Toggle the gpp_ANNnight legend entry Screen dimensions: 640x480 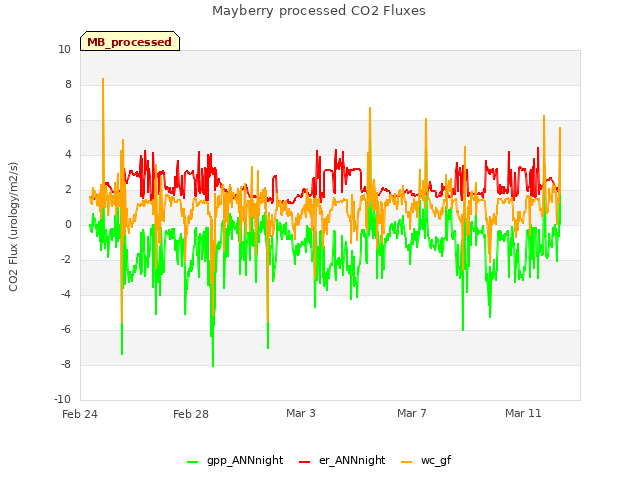[x=235, y=460]
